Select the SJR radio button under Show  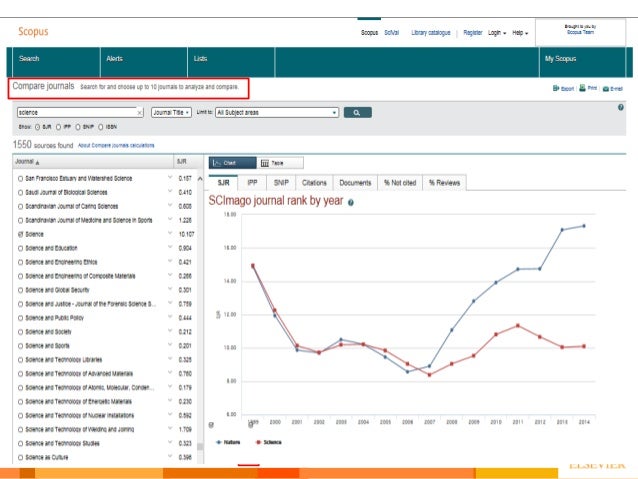pos(38,127)
